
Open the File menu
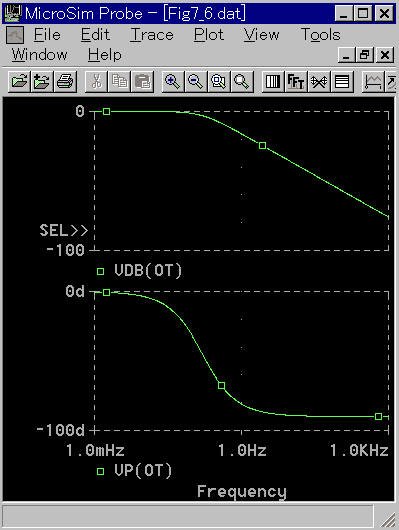pyautogui.click(x=47, y=34)
